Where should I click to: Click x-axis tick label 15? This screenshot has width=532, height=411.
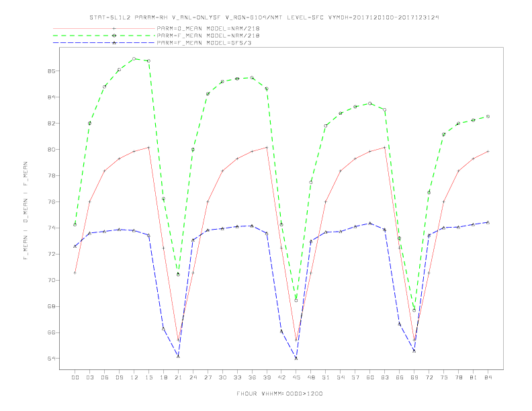coord(148,377)
